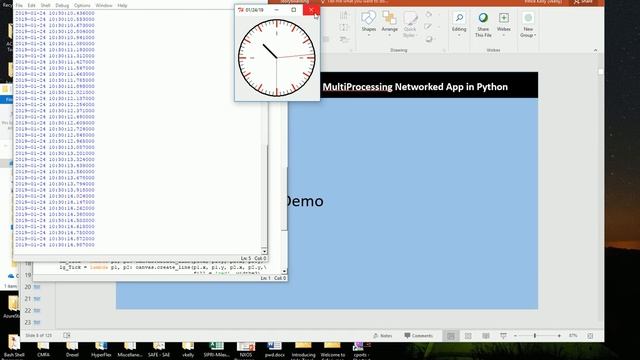
Task: Open the SAFE - SAE desktop folder
Action: click(x=159, y=349)
